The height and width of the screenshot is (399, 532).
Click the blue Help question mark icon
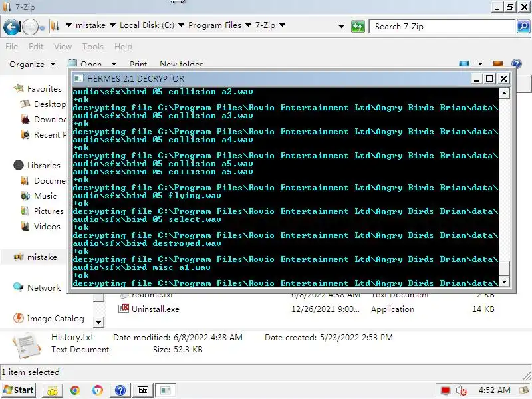[517, 64]
